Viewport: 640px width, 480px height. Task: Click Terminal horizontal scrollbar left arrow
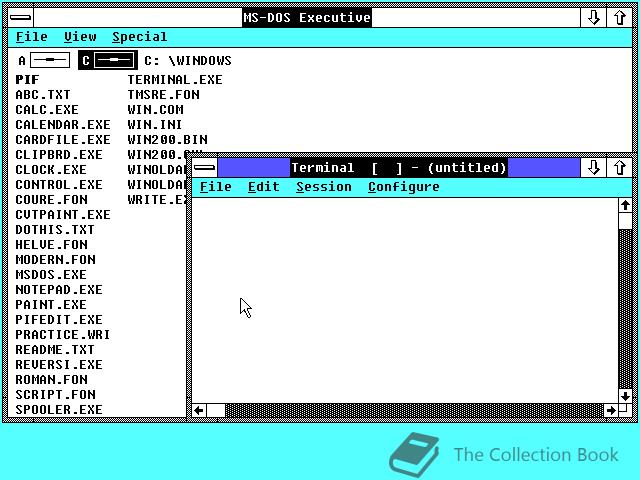tap(199, 410)
